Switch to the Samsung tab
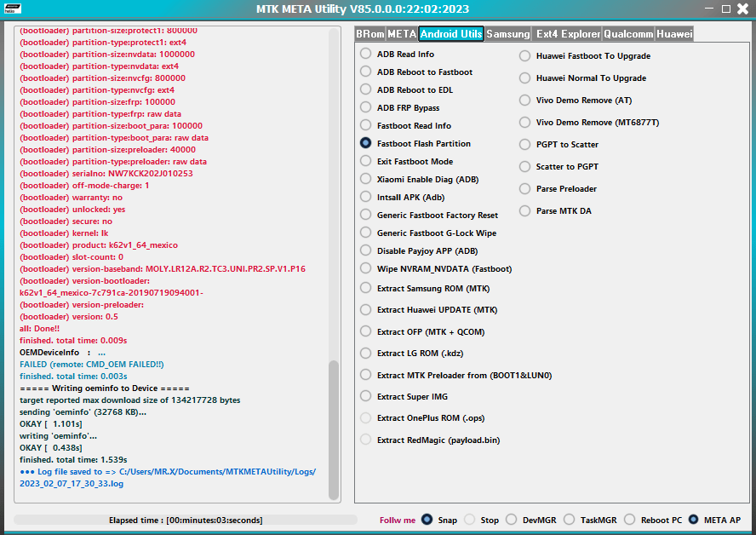The height and width of the screenshot is (535, 756). coord(508,34)
